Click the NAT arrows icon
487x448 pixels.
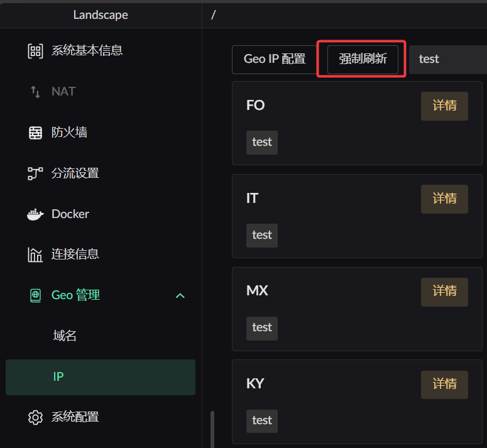click(x=35, y=92)
